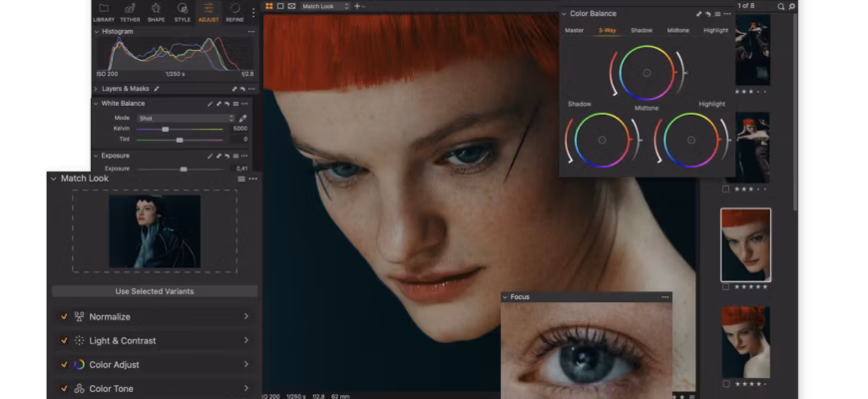Go to the Refine tool tab

(234, 12)
